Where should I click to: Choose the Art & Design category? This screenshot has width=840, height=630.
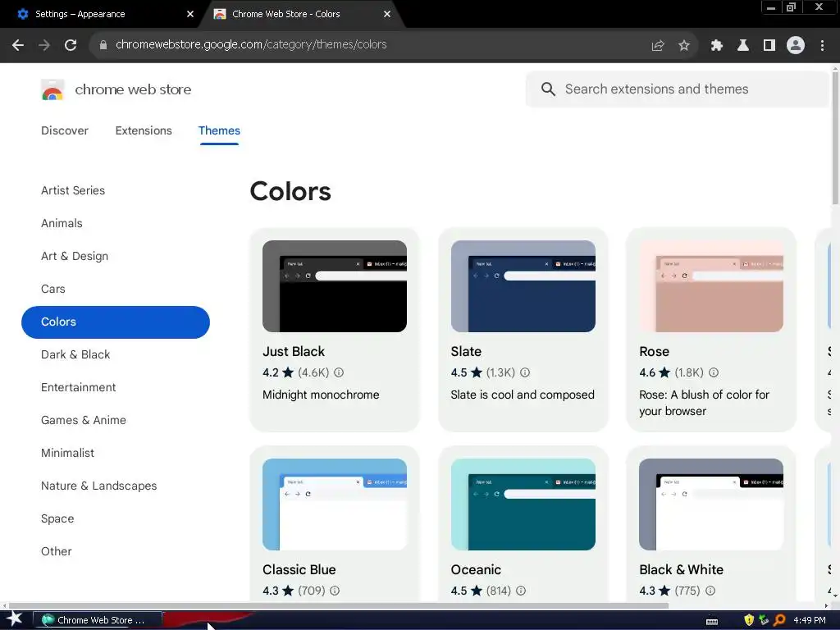[x=75, y=256]
